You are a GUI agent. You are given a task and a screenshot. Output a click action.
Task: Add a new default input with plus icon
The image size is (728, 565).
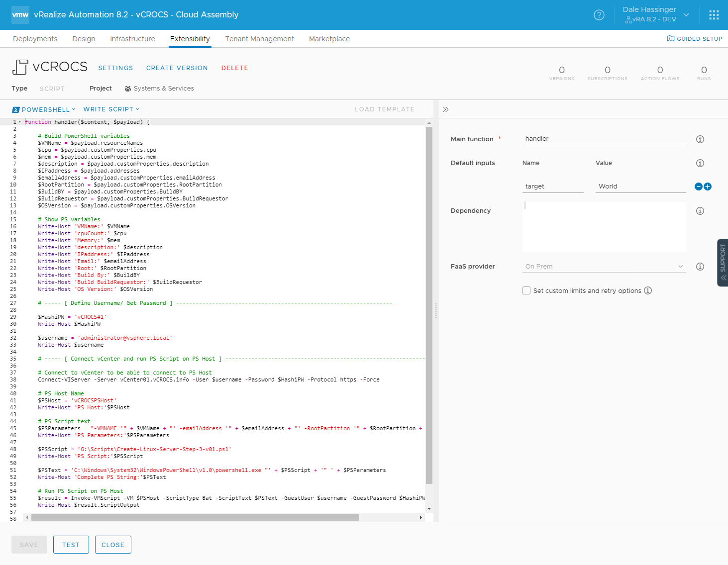tap(708, 187)
